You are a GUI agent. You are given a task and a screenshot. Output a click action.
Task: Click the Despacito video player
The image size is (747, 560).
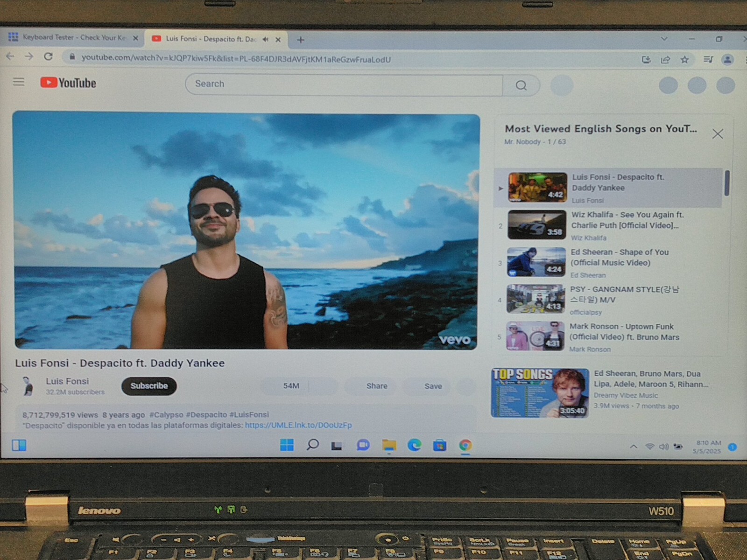pyautogui.click(x=246, y=231)
